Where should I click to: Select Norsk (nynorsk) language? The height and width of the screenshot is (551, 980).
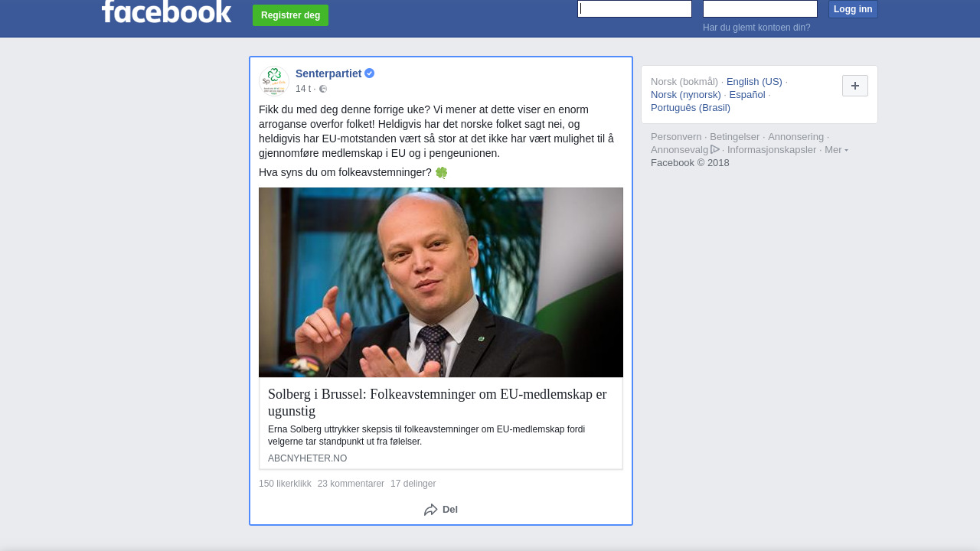686,95
